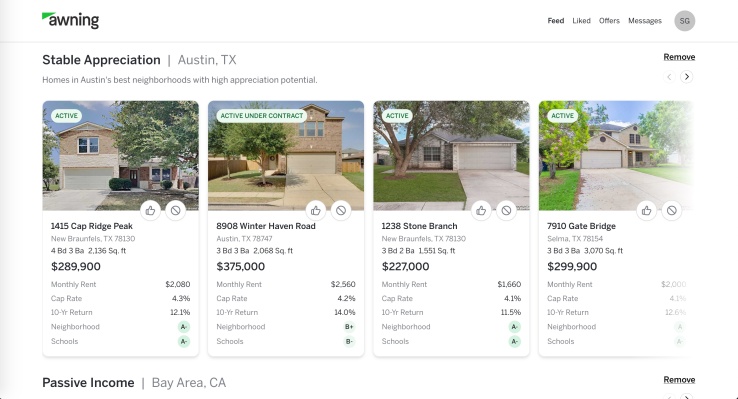
Task: Click the $299,900 price
Action: 572,266
